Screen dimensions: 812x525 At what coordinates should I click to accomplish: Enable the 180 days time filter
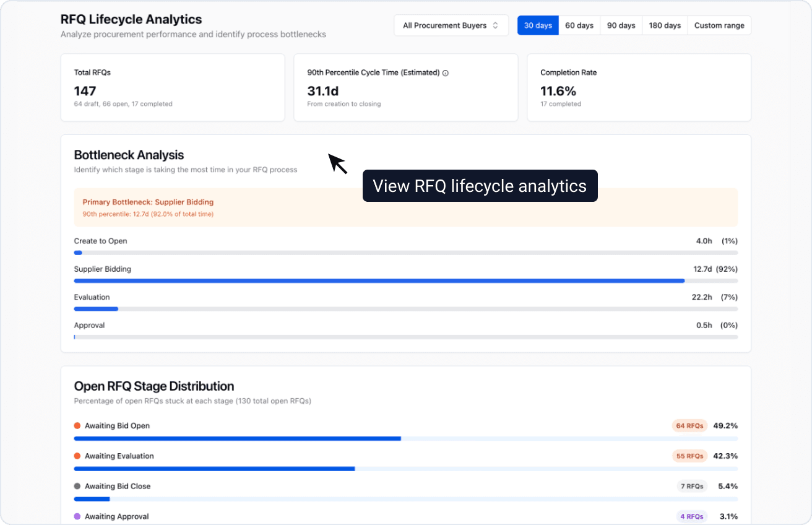coord(664,25)
